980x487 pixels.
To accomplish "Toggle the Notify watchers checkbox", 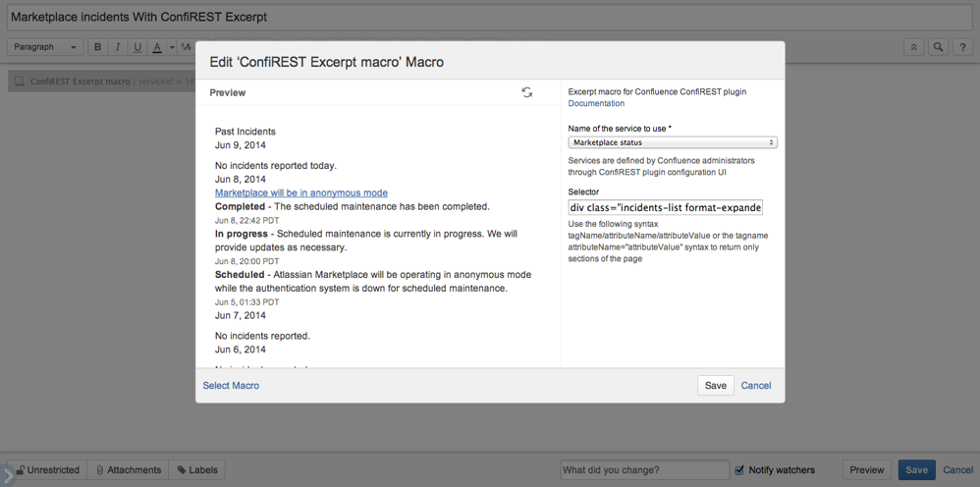I will [x=739, y=470].
